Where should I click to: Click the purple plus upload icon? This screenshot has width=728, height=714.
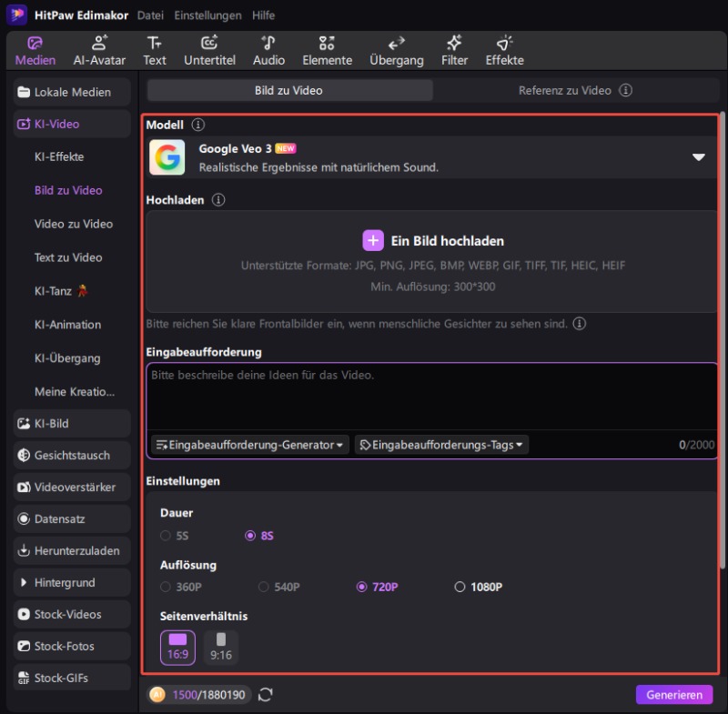click(373, 240)
